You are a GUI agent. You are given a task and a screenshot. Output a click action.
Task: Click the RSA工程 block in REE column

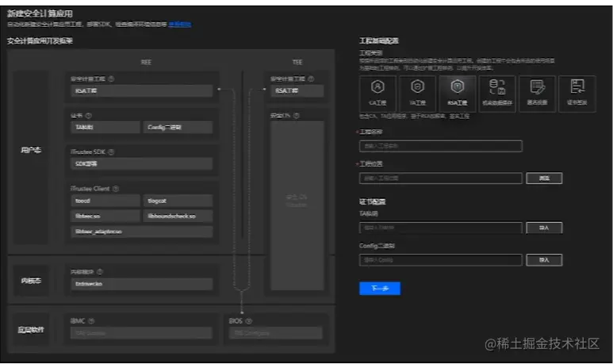[x=141, y=90]
